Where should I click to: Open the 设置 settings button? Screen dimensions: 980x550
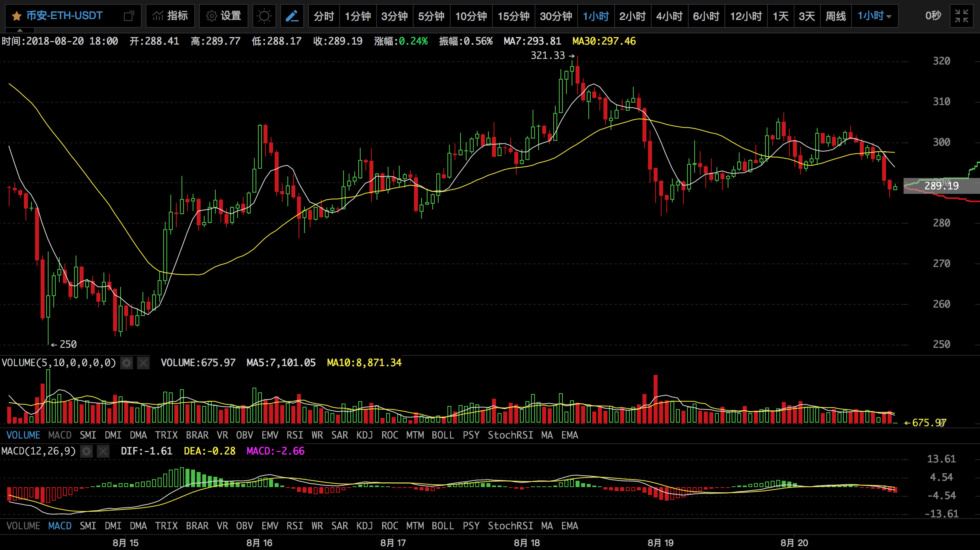224,16
